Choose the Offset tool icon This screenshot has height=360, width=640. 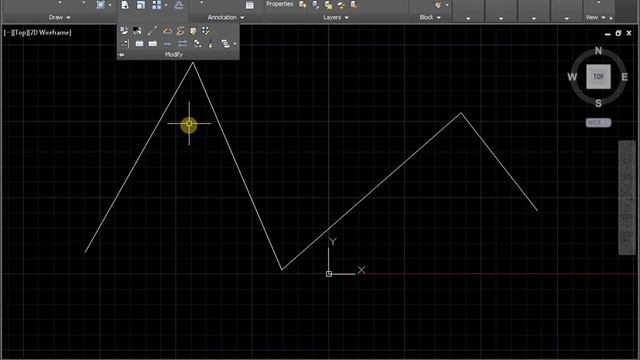tap(178, 5)
